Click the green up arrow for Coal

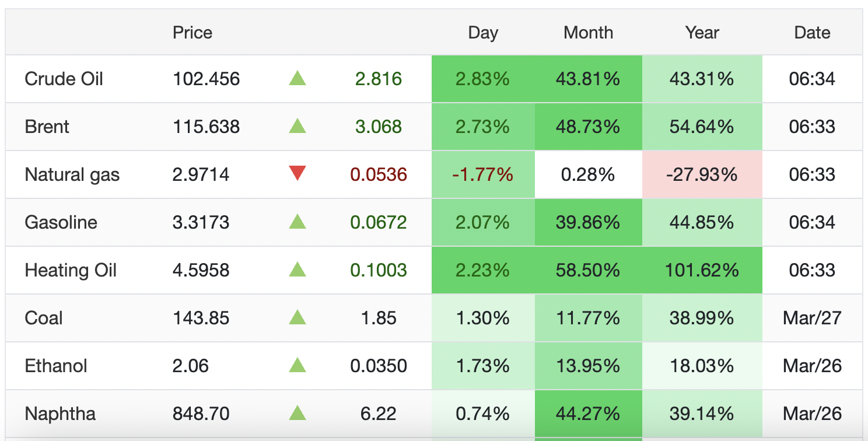click(297, 317)
